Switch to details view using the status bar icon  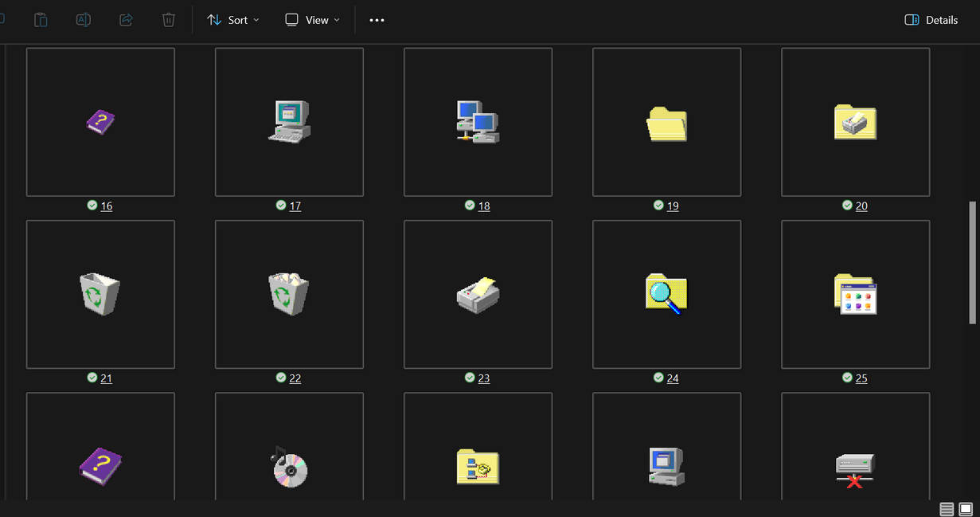tap(947, 508)
